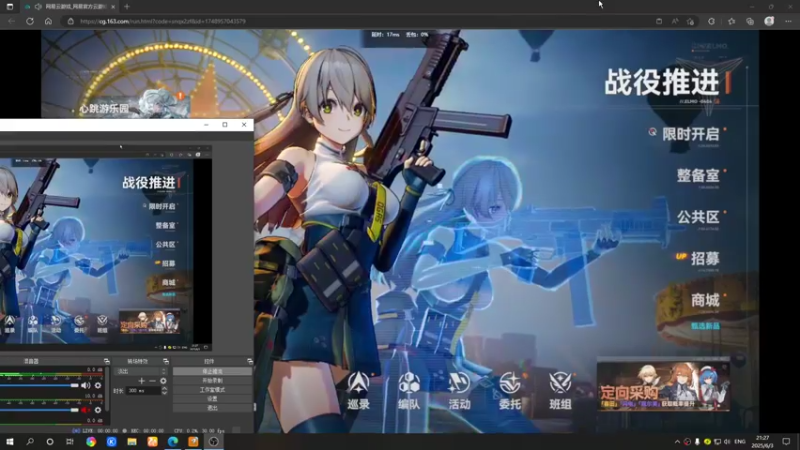Open 招募 recruitment menu entry
This screenshot has height=450, width=800.
(x=705, y=259)
